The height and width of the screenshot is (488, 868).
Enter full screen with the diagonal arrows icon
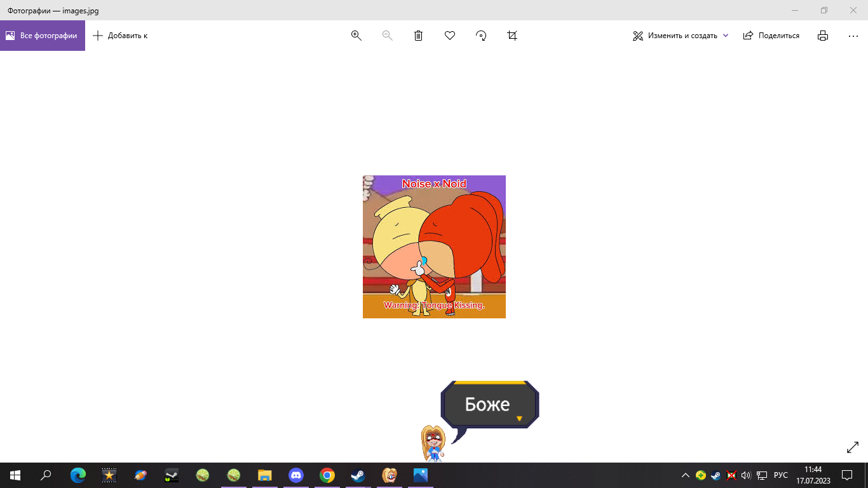(x=853, y=447)
